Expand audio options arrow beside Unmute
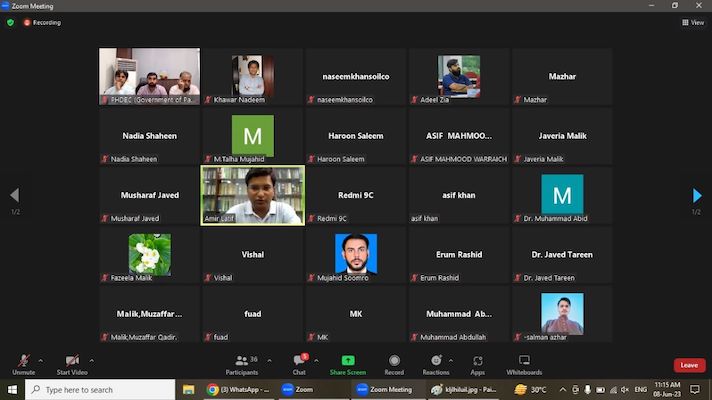712x400 pixels. (x=41, y=360)
